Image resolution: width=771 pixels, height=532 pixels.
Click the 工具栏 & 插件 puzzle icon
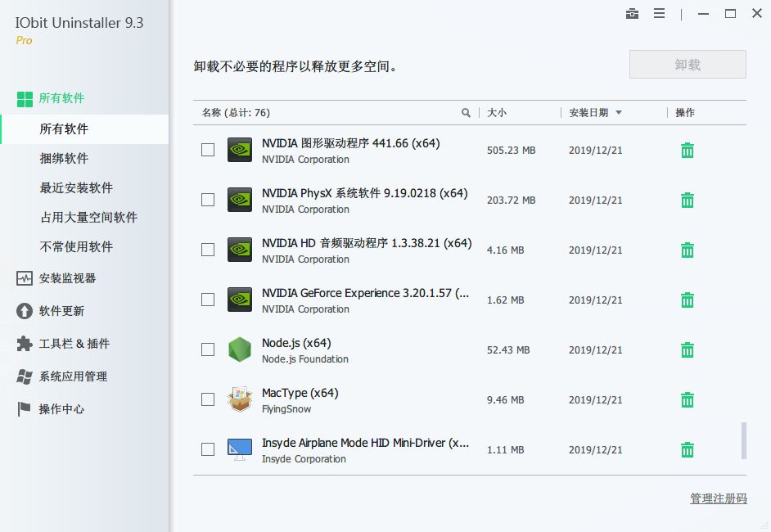point(25,344)
